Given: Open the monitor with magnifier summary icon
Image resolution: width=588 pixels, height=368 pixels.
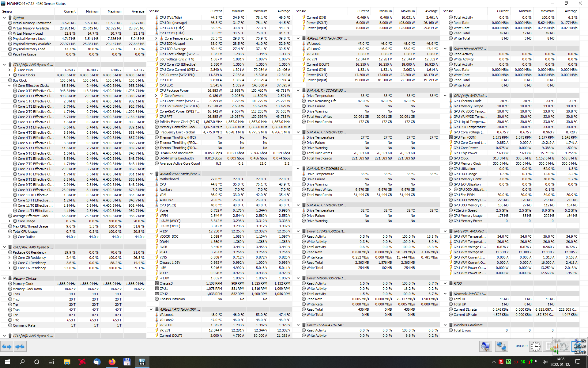Looking at the screenshot, I should coord(485,347).
